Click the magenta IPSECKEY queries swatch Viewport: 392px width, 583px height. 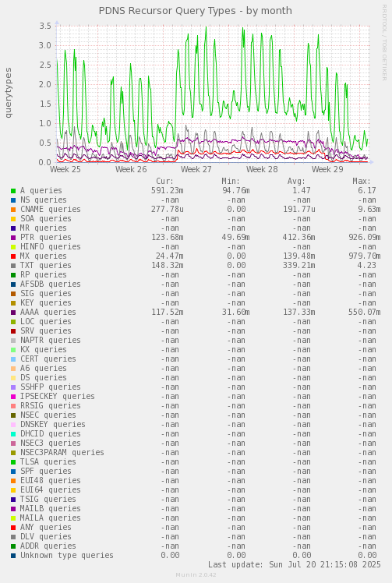(13, 397)
